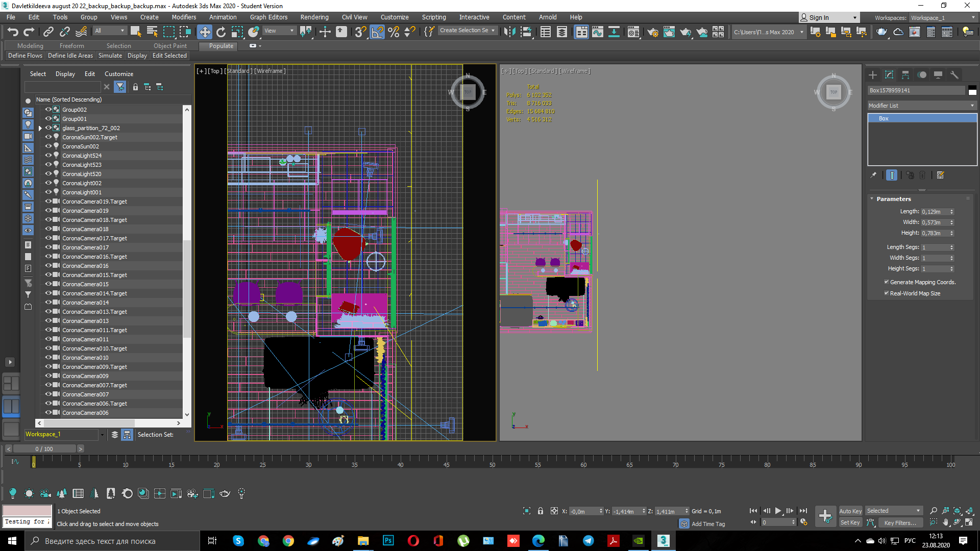The height and width of the screenshot is (551, 980).
Task: Expand glass_partition_72_002 tree node
Action: click(40, 129)
